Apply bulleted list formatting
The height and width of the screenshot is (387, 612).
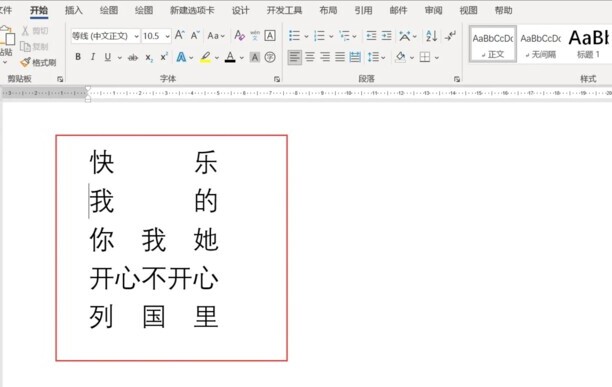pos(294,36)
